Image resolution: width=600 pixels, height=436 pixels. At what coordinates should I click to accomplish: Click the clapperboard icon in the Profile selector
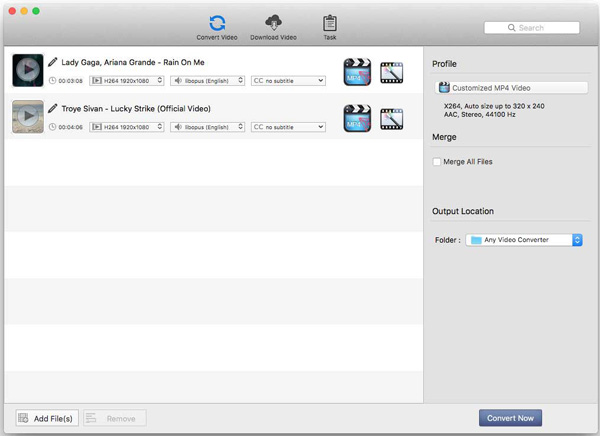point(444,88)
